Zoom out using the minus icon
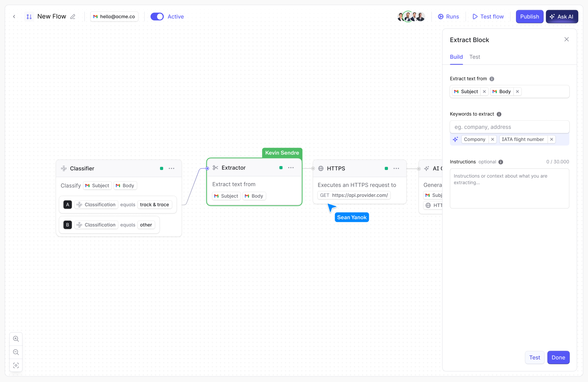 (x=16, y=352)
